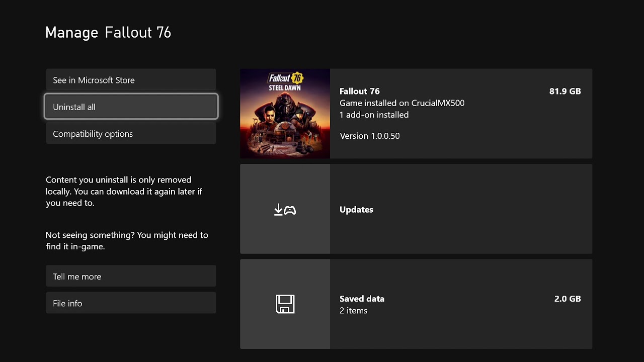Open Compatibility options

click(131, 133)
